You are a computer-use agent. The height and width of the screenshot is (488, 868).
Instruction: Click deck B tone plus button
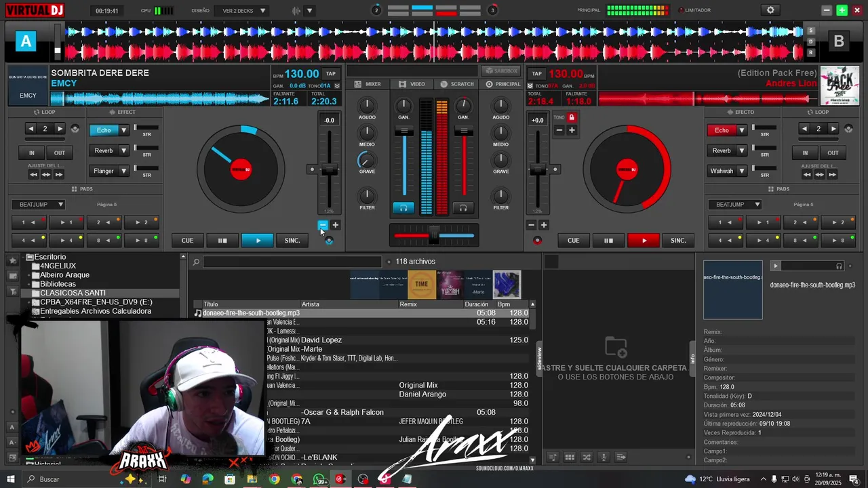[572, 130]
